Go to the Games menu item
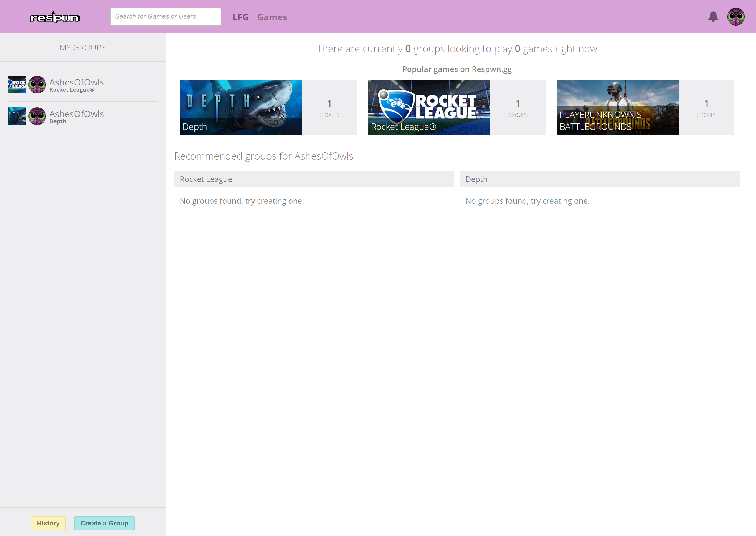The width and height of the screenshot is (756, 536). pyautogui.click(x=272, y=17)
